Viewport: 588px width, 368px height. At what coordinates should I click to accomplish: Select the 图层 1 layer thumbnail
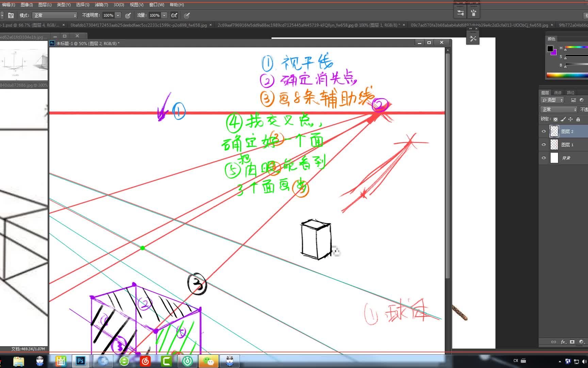(554, 144)
